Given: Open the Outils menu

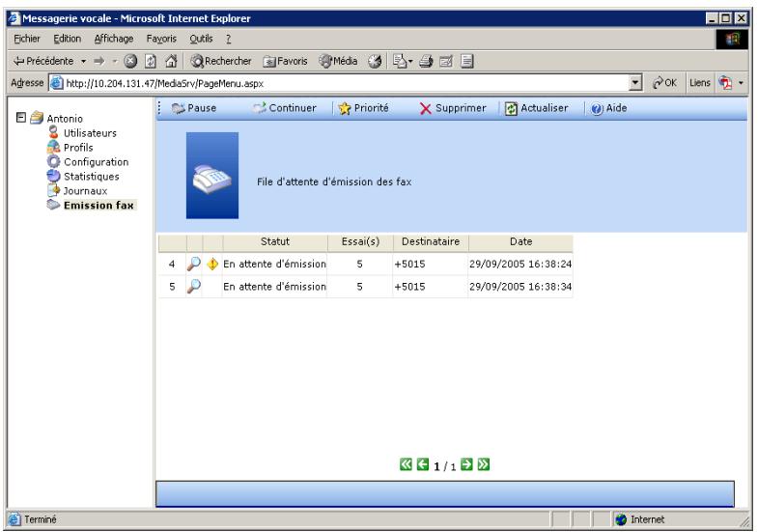Looking at the screenshot, I should point(201,39).
